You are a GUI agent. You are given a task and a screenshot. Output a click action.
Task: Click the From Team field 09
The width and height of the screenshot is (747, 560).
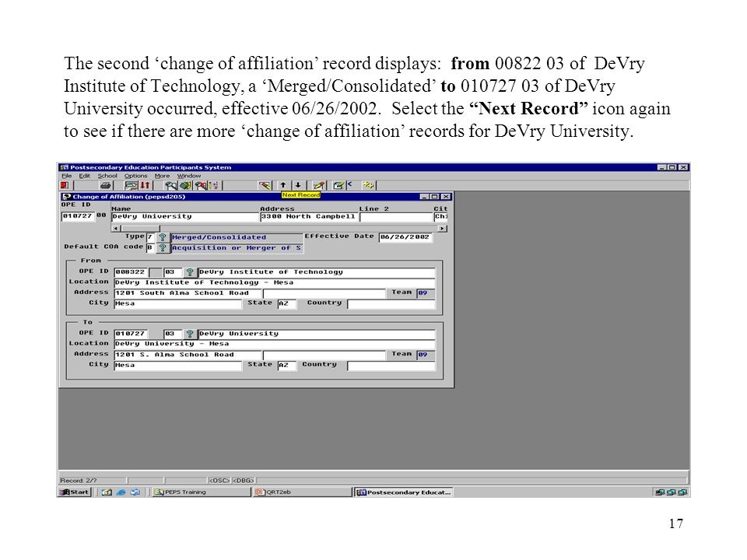pyautogui.click(x=426, y=293)
